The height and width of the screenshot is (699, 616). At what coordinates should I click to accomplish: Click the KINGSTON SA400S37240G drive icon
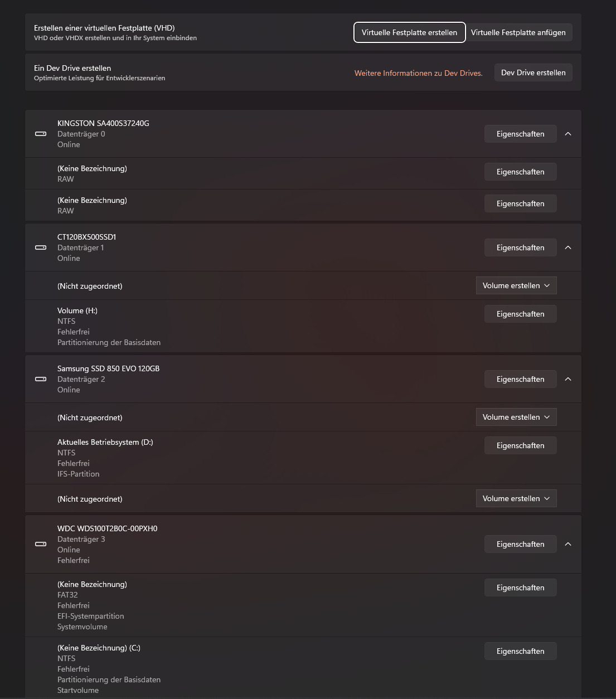[41, 134]
